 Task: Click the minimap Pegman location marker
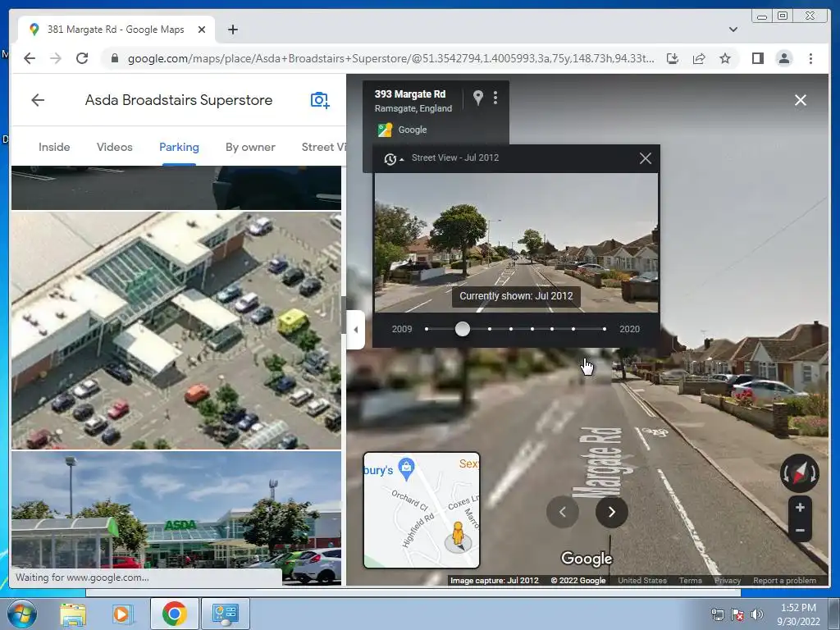[x=458, y=536]
